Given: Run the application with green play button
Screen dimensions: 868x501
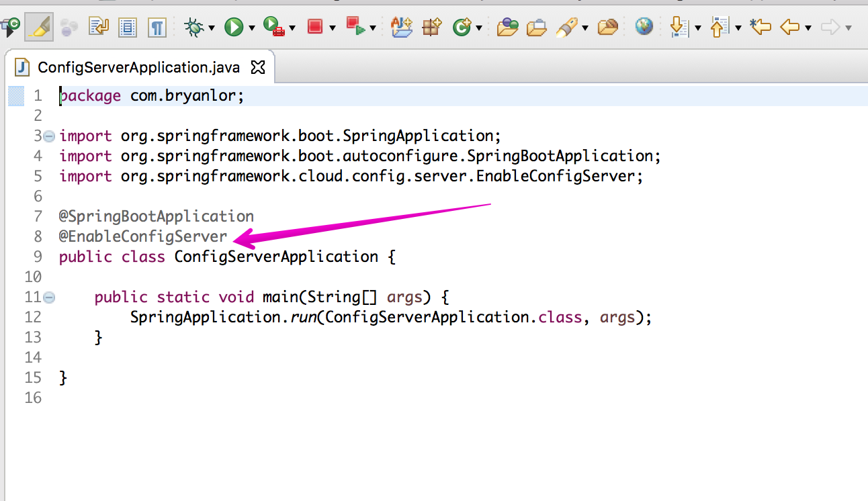Looking at the screenshot, I should [x=234, y=27].
